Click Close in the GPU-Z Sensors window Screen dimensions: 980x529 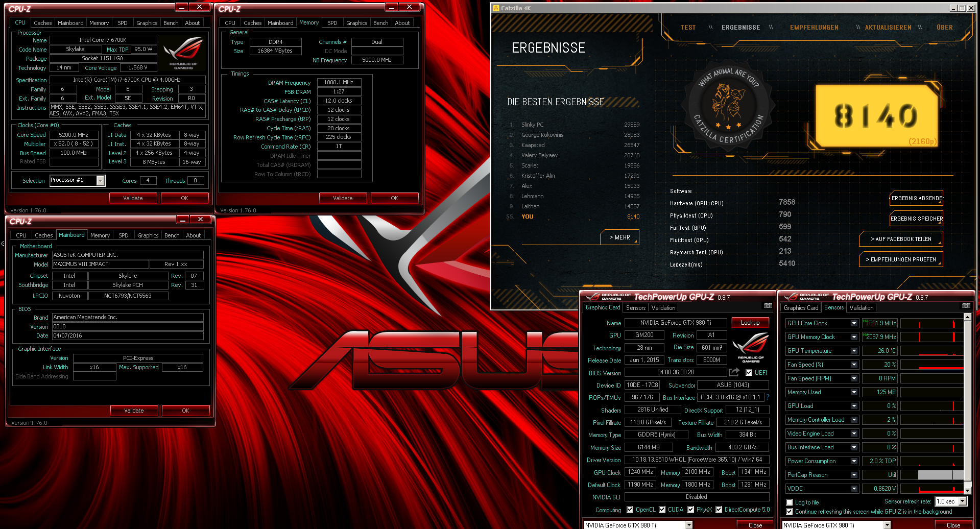point(953,525)
